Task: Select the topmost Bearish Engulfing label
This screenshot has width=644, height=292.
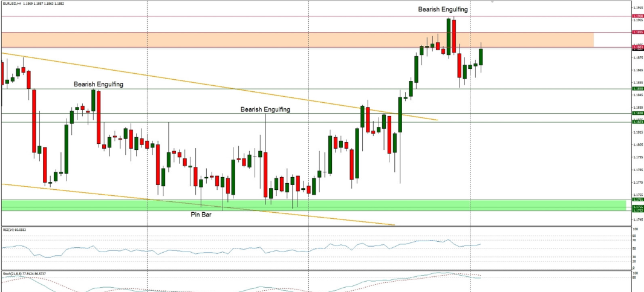Action: [443, 10]
